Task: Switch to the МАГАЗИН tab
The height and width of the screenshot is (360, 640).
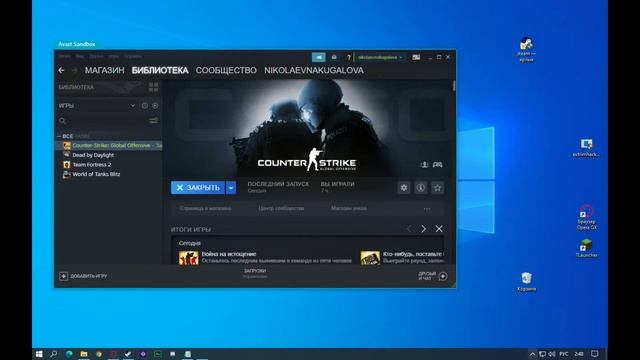Action: point(104,70)
